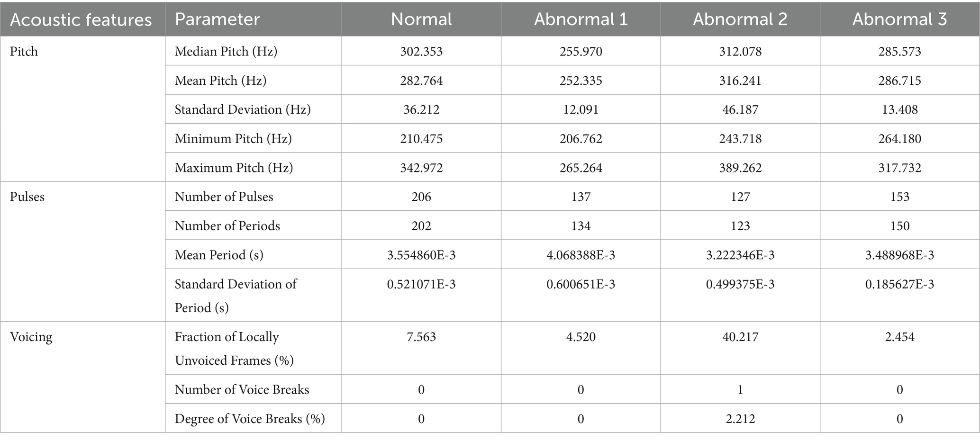Click the Abnormal 2 column header
This screenshot has width=980, height=441.
pos(740,19)
